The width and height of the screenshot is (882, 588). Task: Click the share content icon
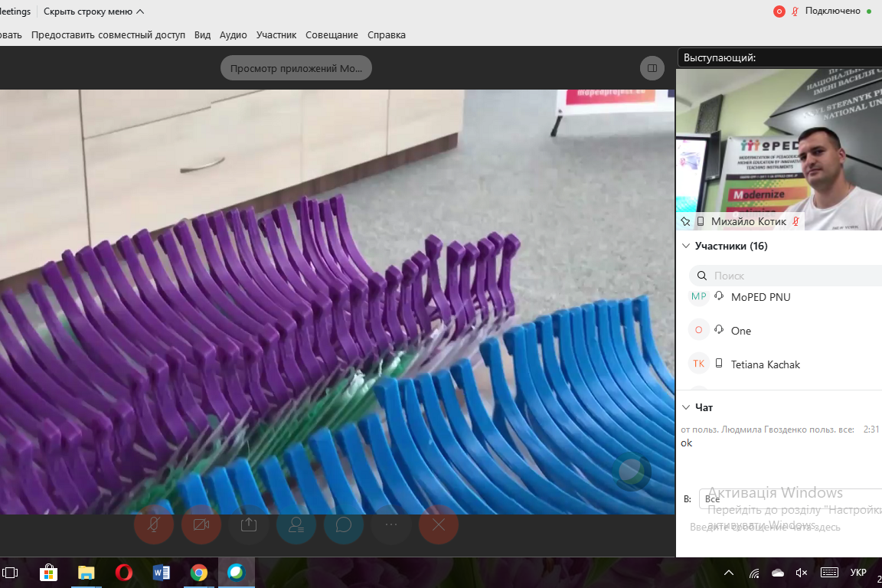point(249,524)
